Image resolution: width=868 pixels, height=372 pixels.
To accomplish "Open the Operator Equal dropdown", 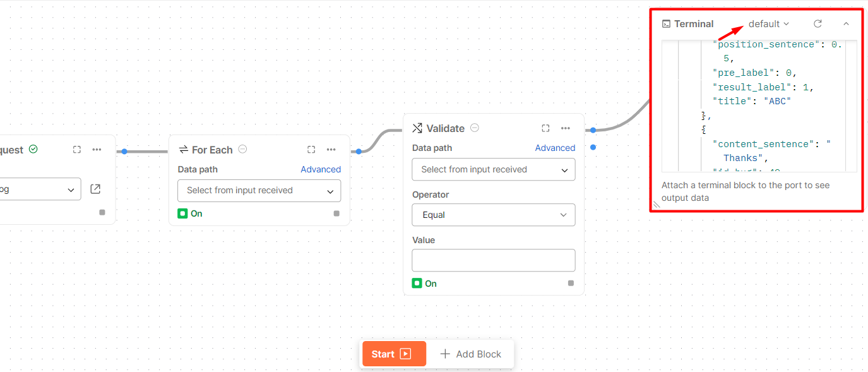I will point(493,215).
